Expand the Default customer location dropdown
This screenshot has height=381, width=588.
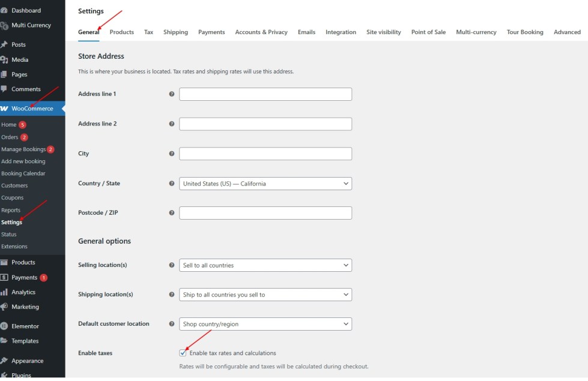265,324
